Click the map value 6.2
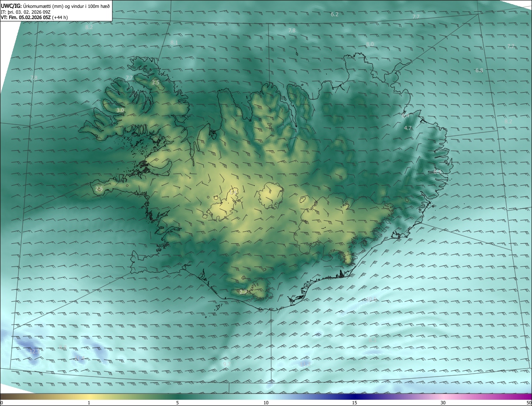 pyautogui.click(x=335, y=14)
